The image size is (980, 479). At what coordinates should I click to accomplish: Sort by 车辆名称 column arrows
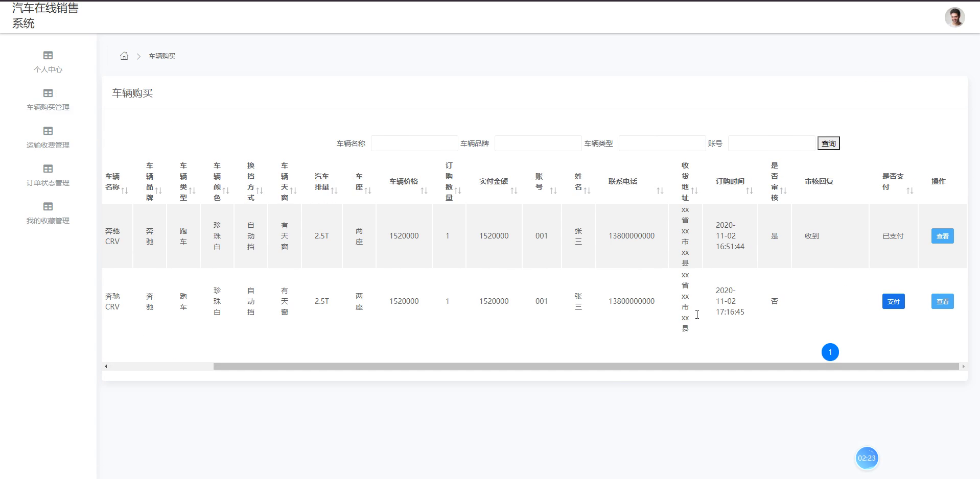125,190
